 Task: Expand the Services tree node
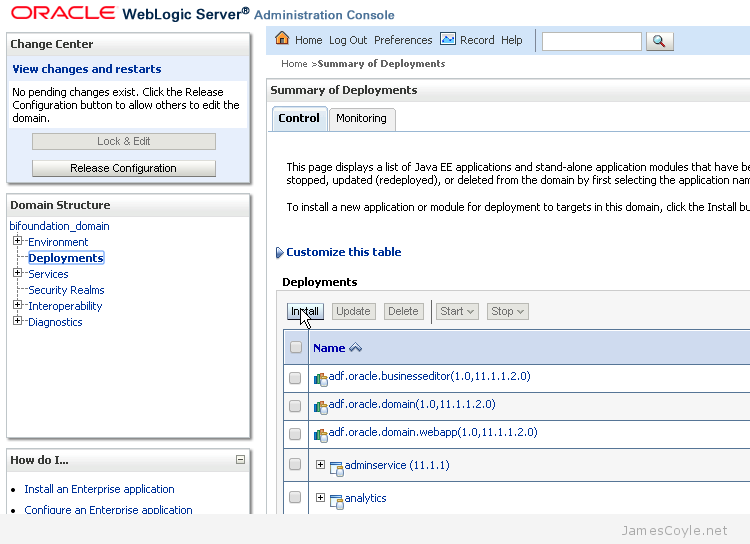tap(17, 273)
